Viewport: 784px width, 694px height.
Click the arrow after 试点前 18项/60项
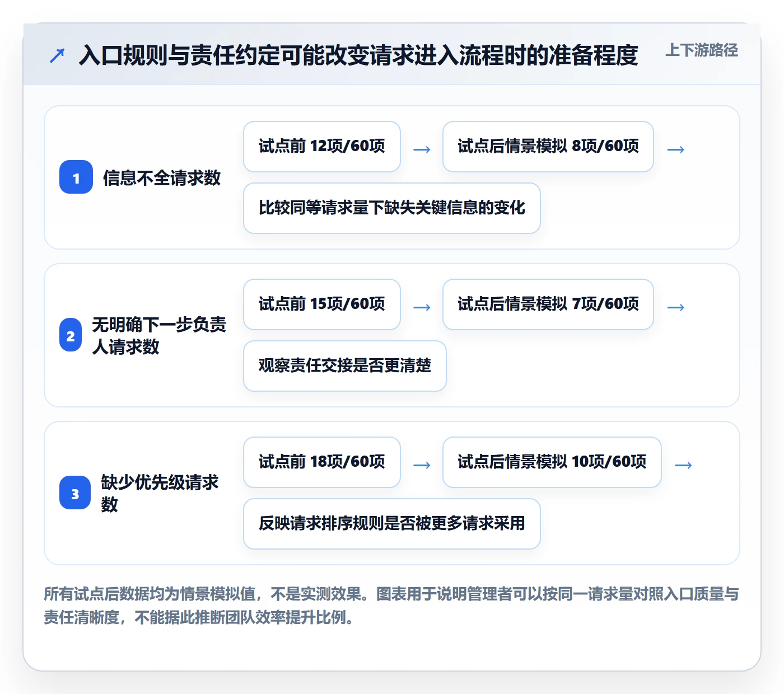pos(422,465)
